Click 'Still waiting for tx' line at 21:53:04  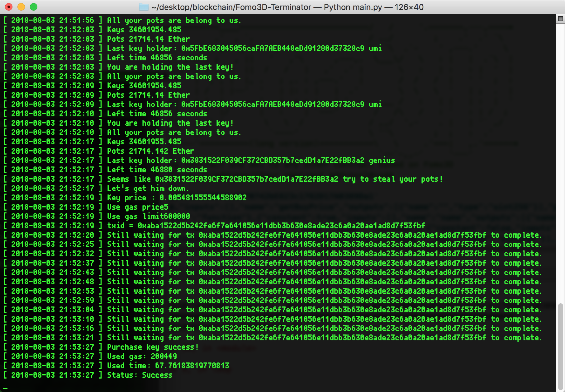(x=273, y=310)
